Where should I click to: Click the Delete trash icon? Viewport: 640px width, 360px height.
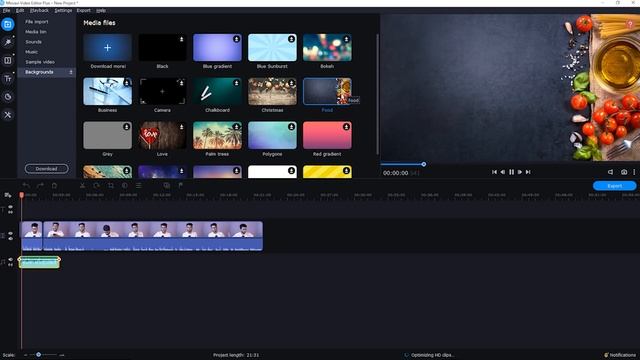[54, 186]
